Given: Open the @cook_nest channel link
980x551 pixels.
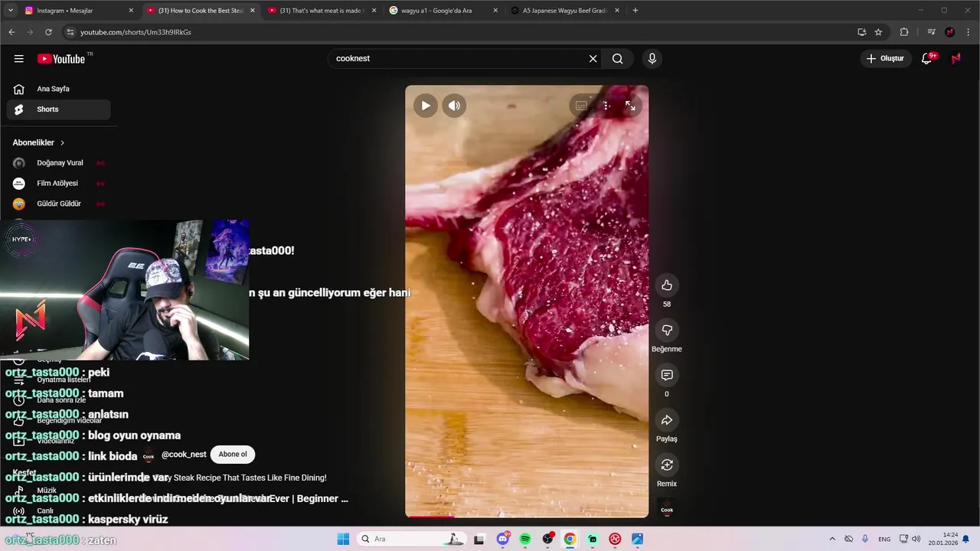Looking at the screenshot, I should tap(184, 455).
